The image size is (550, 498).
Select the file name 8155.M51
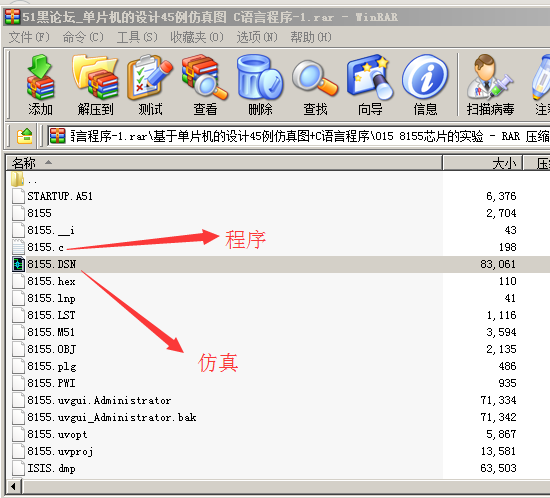[51, 332]
